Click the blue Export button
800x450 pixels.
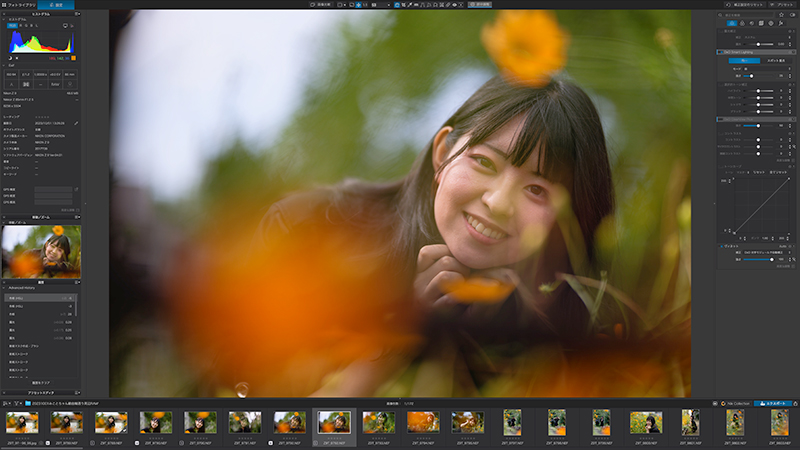tap(773, 403)
